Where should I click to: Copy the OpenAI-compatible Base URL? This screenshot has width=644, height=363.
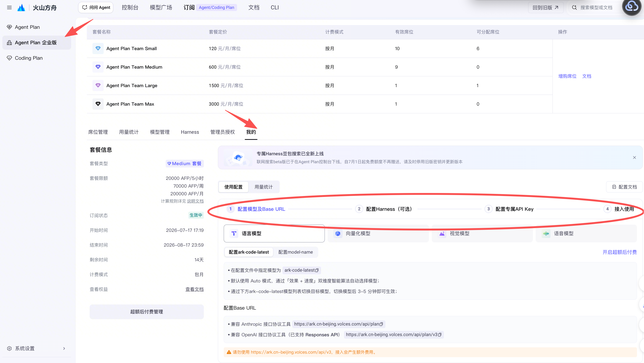point(439,334)
